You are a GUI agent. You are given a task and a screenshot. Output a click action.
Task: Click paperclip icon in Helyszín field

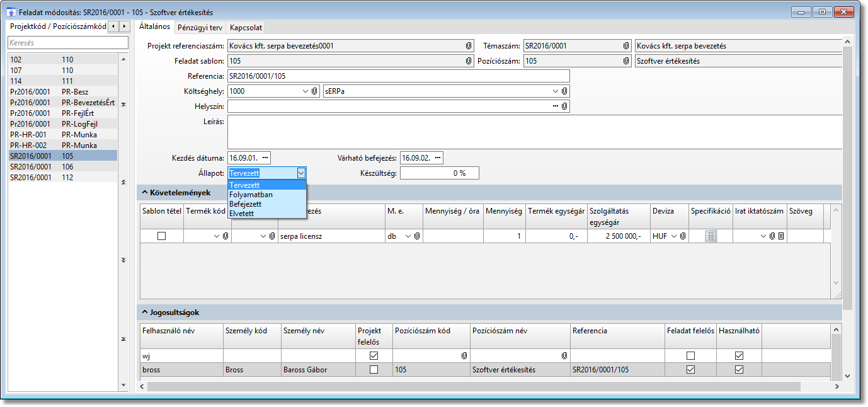pos(564,106)
